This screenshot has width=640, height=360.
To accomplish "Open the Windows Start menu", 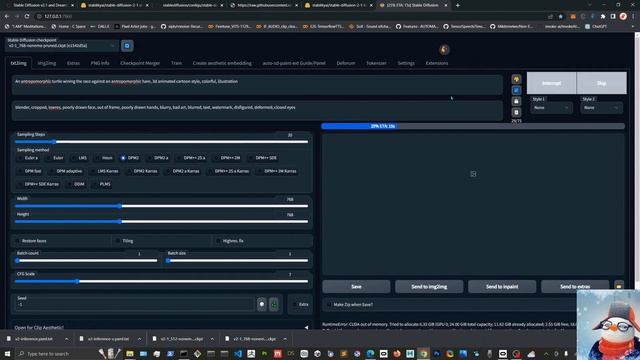I will point(7,353).
